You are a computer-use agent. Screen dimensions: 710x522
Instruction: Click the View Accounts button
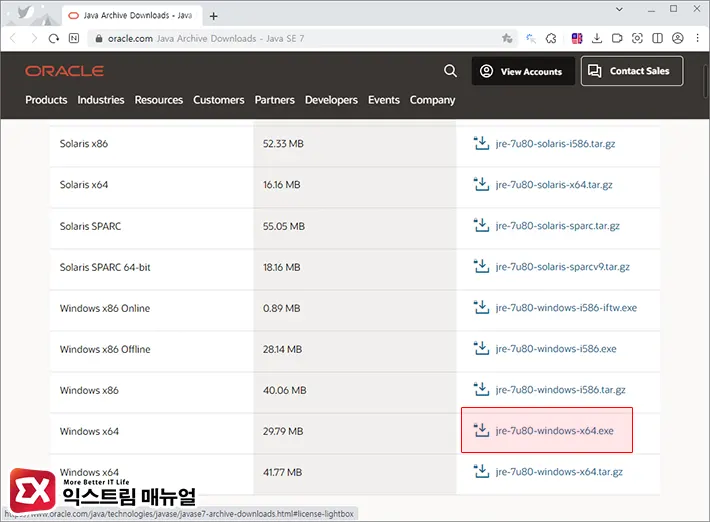click(x=521, y=71)
